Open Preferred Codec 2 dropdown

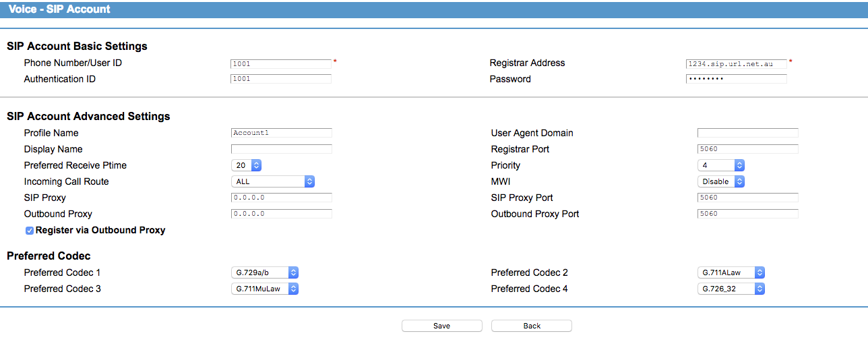point(731,272)
